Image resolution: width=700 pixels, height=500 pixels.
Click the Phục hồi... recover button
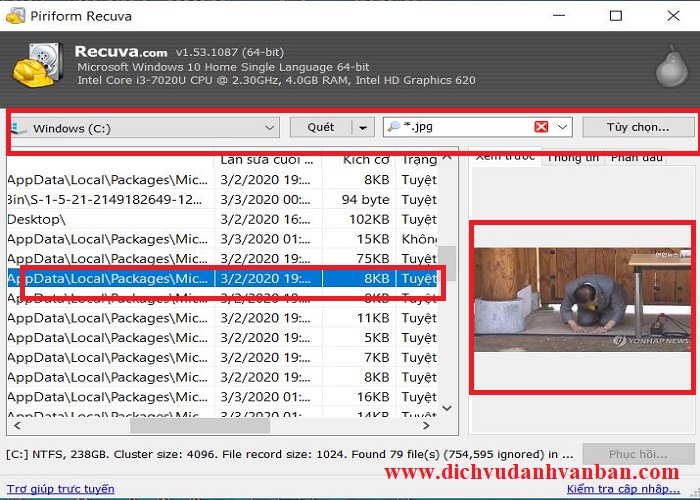click(x=638, y=454)
